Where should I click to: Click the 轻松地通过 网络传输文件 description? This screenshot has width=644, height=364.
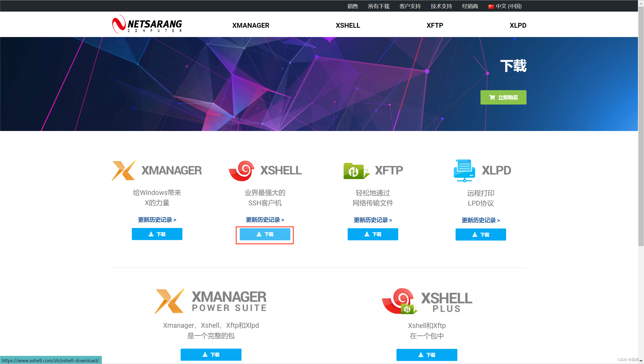(373, 198)
